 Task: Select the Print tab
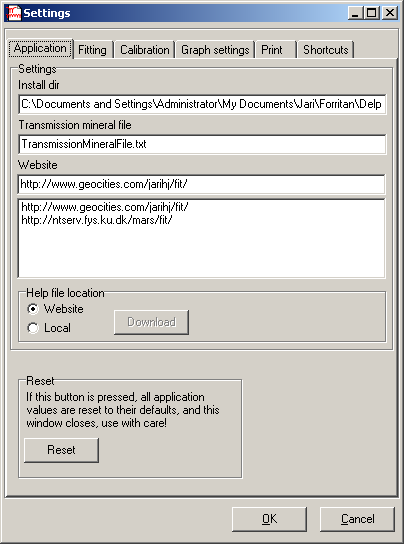coord(276,50)
